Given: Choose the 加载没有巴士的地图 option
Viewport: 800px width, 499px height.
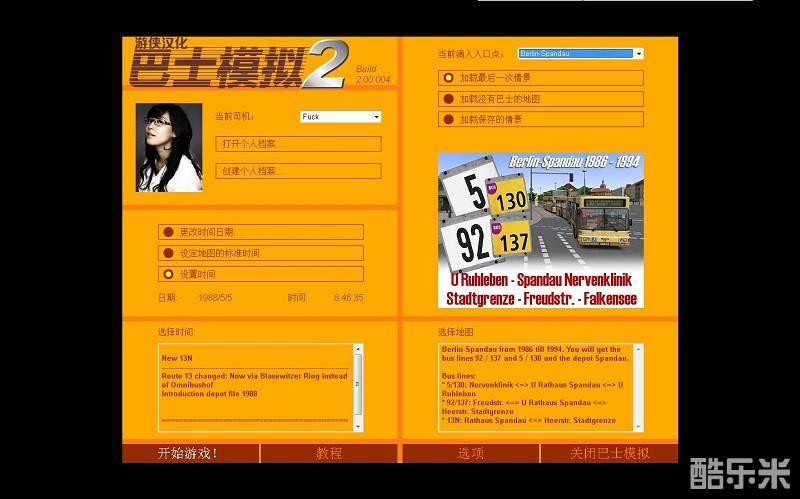Looking at the screenshot, I should [449, 99].
